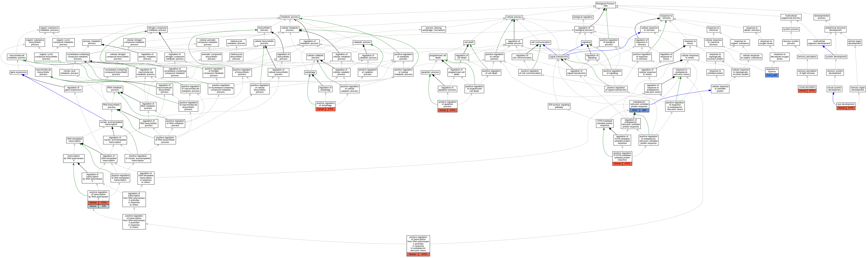868x258 pixels.
Task: Select the 'programmed cell death' node
Action: coord(438,57)
